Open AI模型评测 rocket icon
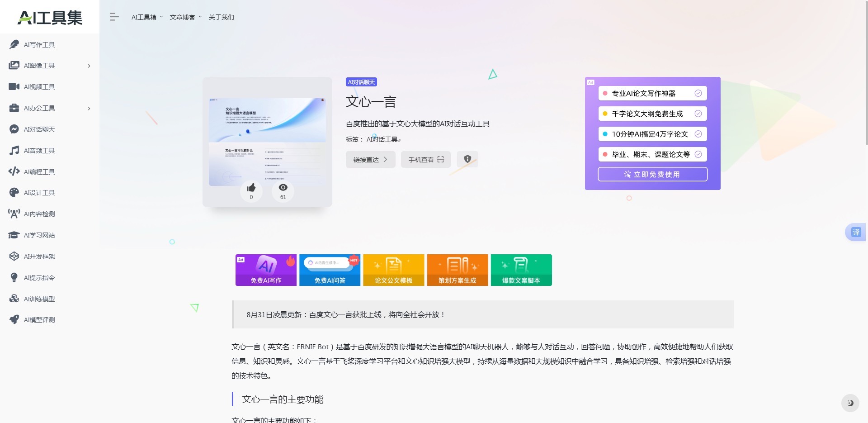This screenshot has height=423, width=868. tap(14, 319)
